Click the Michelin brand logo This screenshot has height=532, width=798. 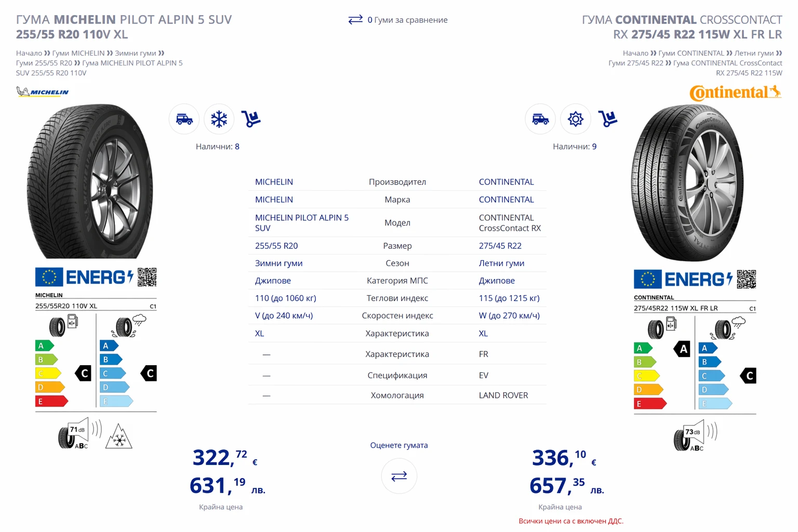click(43, 92)
